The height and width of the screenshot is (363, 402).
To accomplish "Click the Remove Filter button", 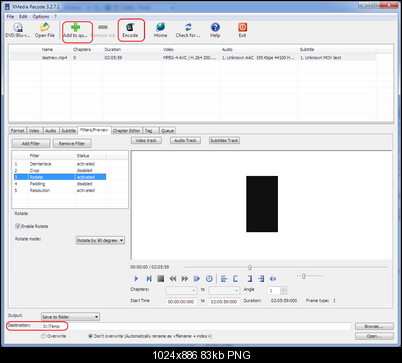I will coord(72,144).
